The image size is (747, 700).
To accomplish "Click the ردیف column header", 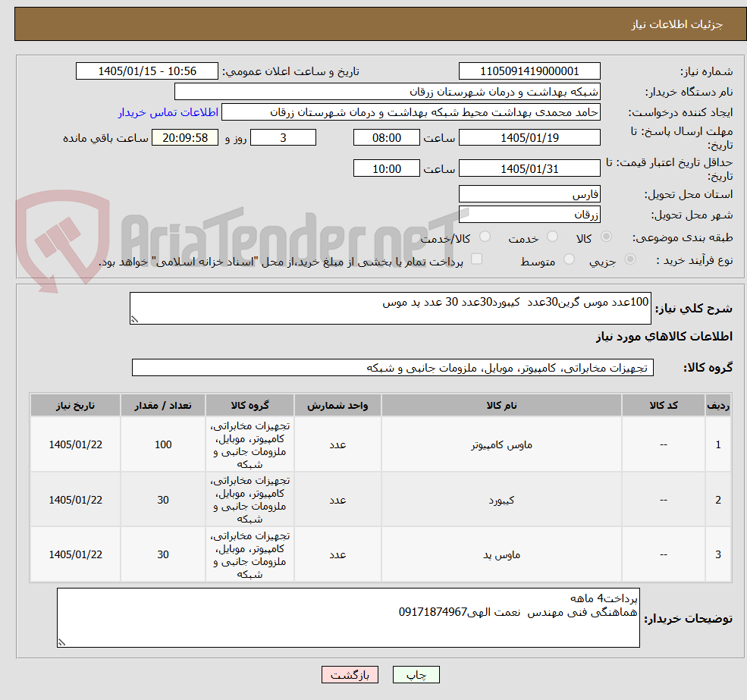I will tap(718, 405).
